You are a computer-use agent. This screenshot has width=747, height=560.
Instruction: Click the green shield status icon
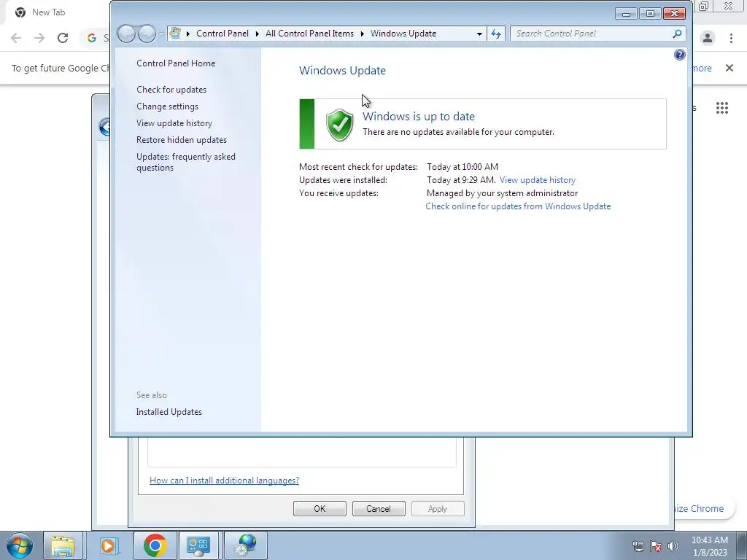point(340,125)
